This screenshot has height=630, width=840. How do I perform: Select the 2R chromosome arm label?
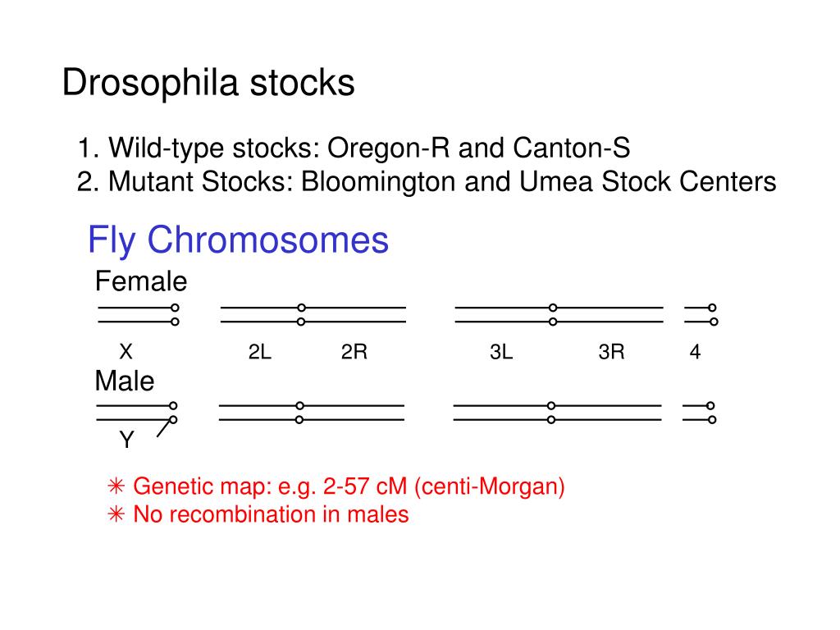pyautogui.click(x=354, y=352)
